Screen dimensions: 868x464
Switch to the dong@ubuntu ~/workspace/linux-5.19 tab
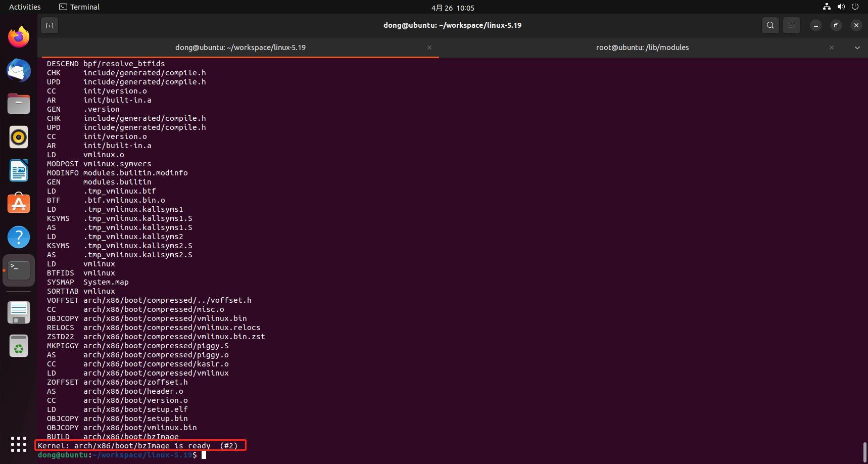coord(240,48)
